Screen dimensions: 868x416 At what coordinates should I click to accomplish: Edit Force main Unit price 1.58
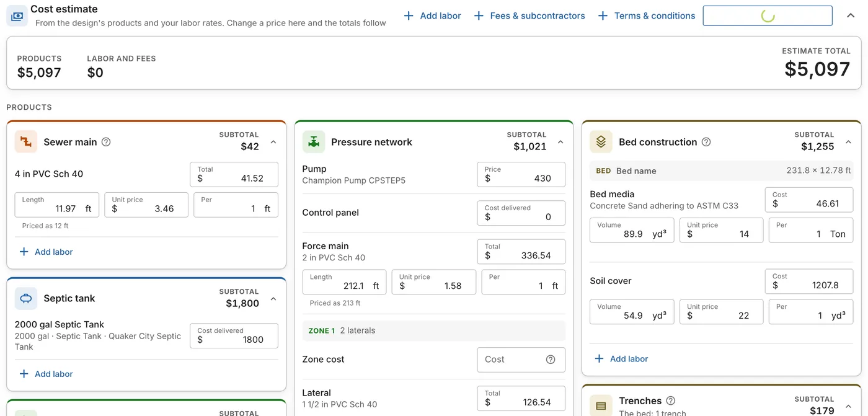click(x=434, y=282)
